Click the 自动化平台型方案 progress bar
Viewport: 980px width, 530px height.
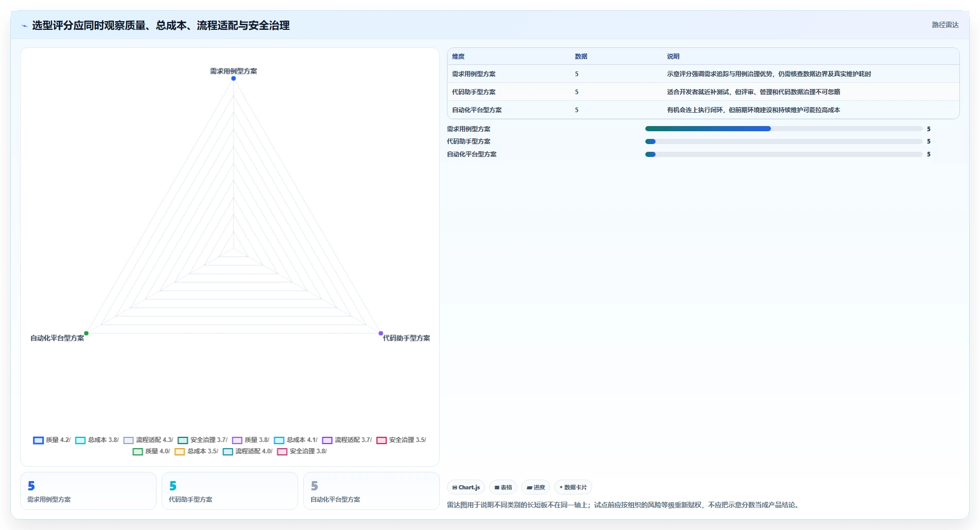click(784, 154)
